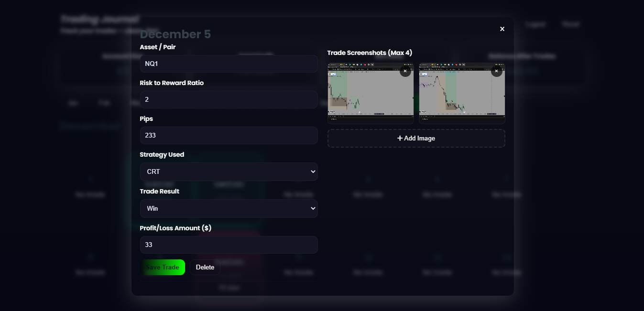Click the blurred Logout link in the header
Screen dimensions: 644x311
coord(535,24)
